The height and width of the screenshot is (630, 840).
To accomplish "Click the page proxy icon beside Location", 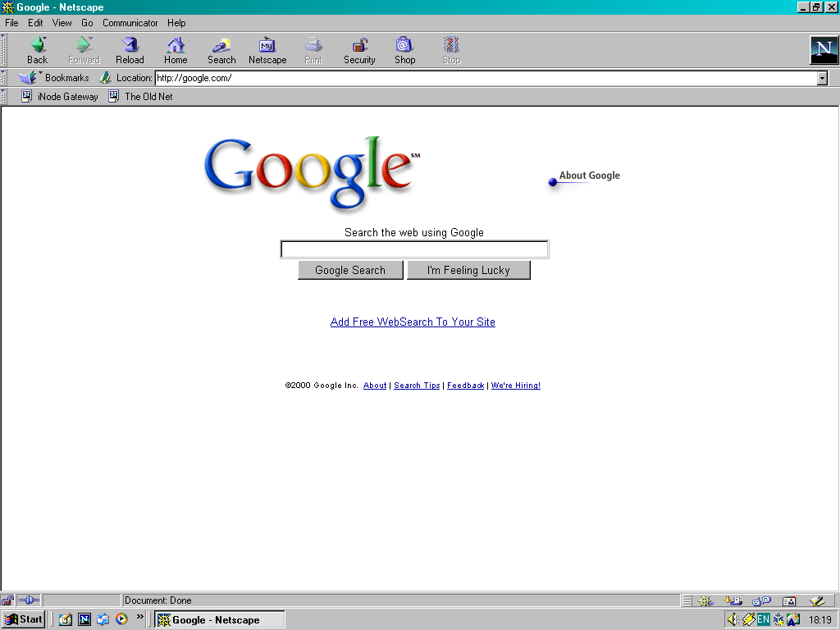I will (105, 78).
